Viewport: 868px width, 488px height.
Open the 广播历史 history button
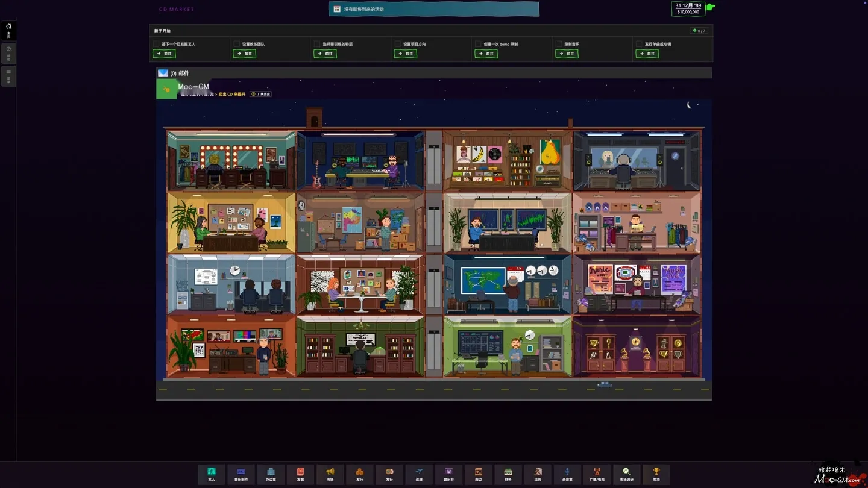261,94
